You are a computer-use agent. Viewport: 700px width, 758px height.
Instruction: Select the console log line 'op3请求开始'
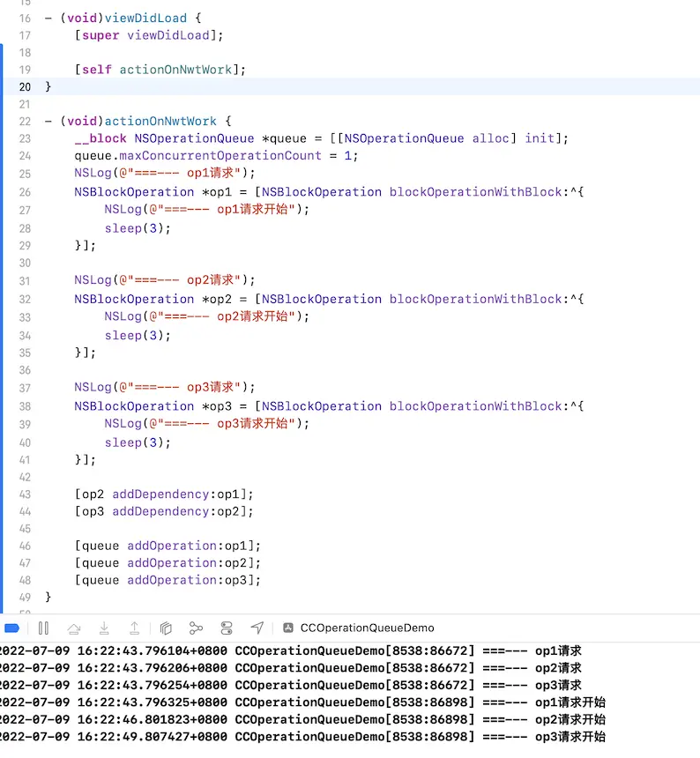click(x=300, y=737)
